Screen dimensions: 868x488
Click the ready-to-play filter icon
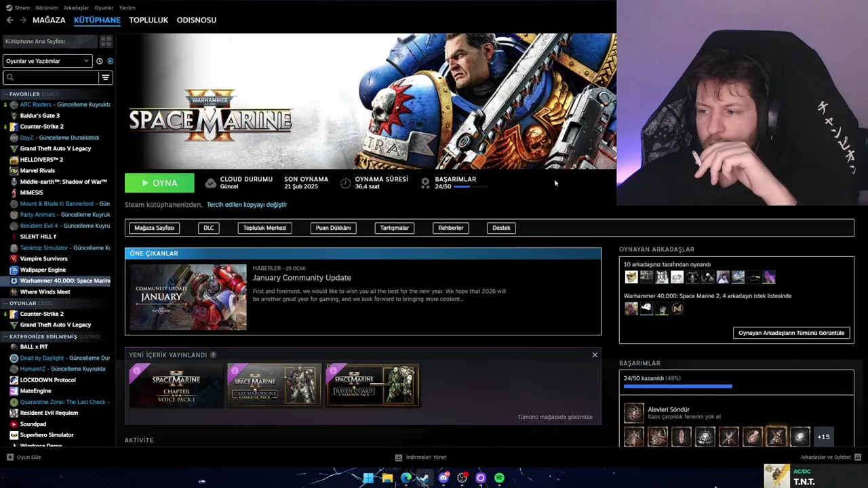[110, 61]
